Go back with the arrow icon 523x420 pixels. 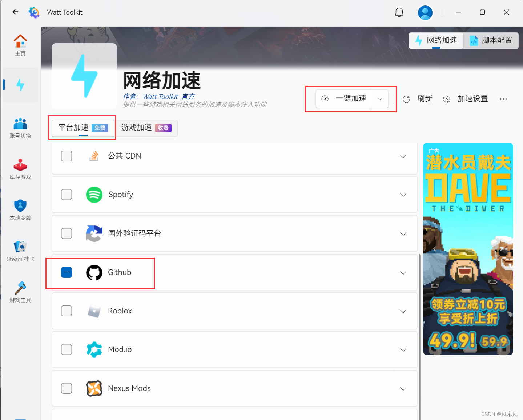coord(15,12)
